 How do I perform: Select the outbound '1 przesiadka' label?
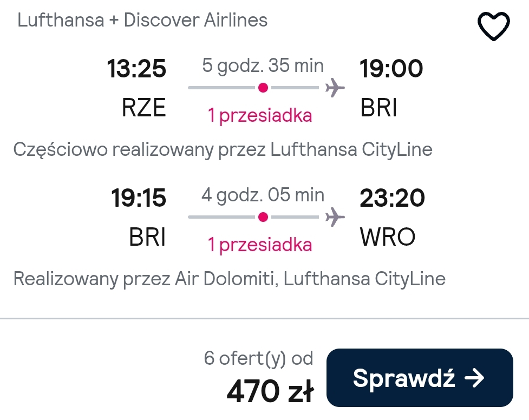260,116
